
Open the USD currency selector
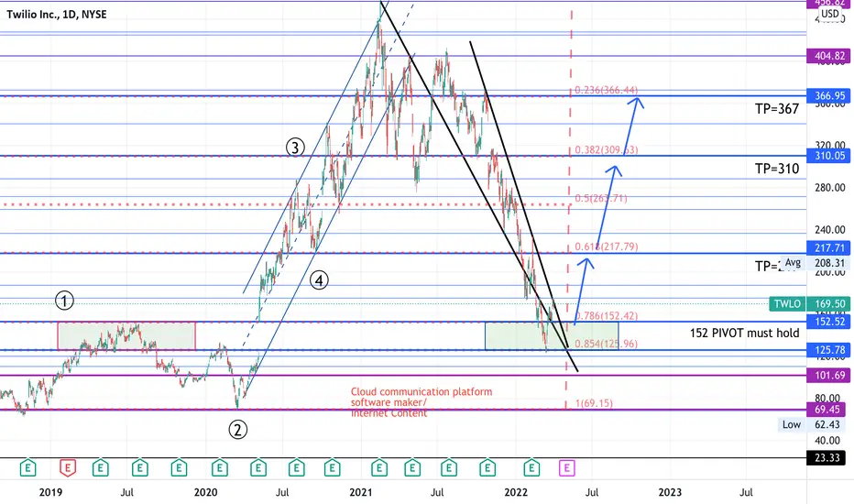(x=830, y=14)
